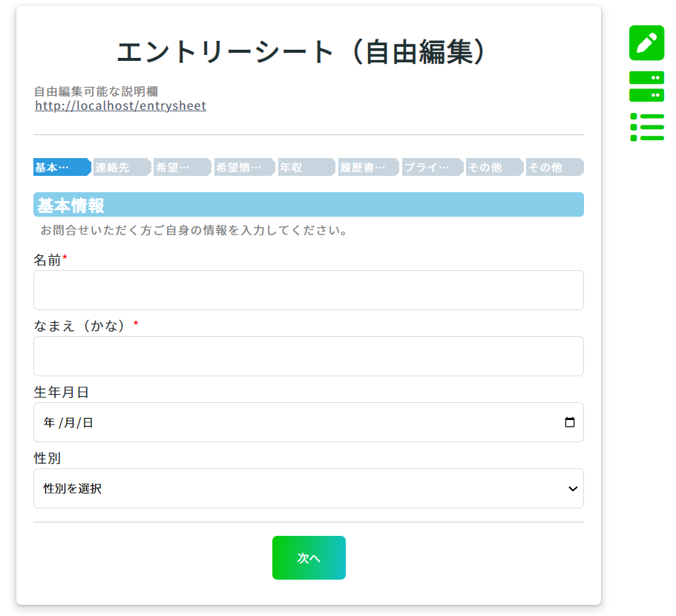The height and width of the screenshot is (616, 676).
Task: Select the first その他 step tab
Action: coord(494,167)
